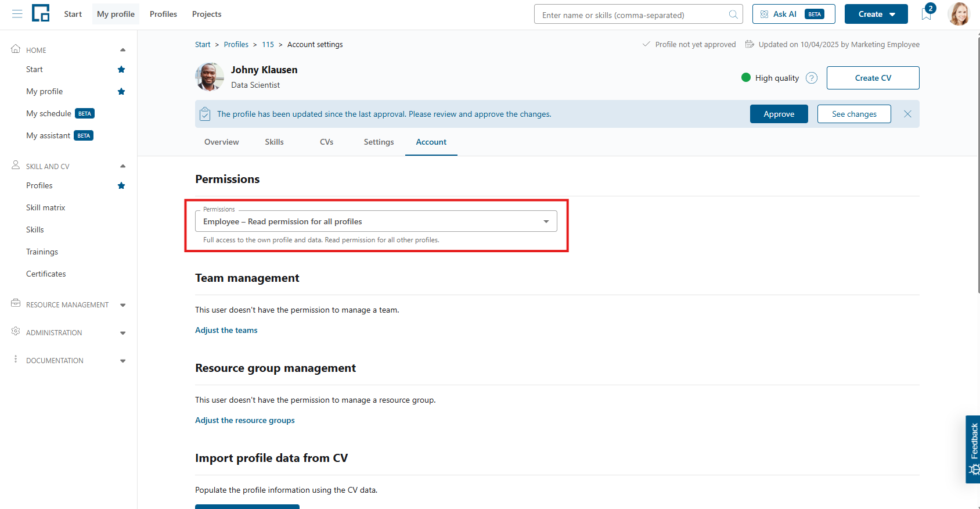Image resolution: width=980 pixels, height=509 pixels.
Task: Switch to the CVs tab
Action: (x=326, y=142)
